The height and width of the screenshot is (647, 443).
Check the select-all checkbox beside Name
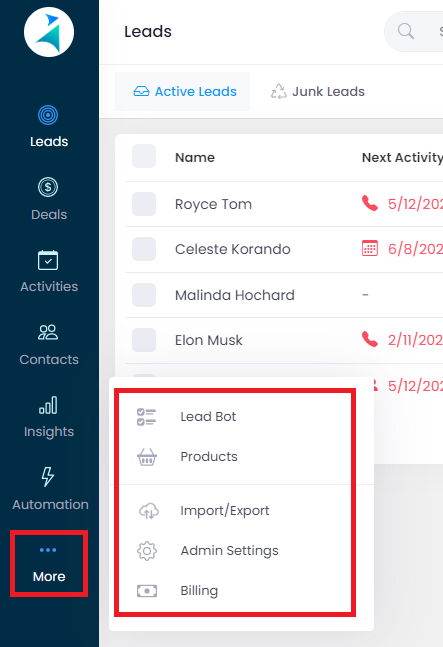click(144, 156)
